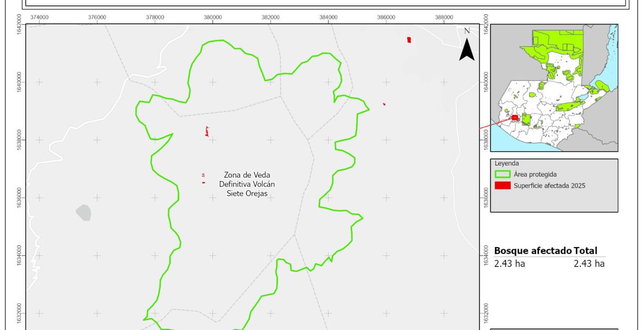This screenshot has height=330, width=644.
Task: Click the red affected patch near 386000 easting
Action: [408, 40]
